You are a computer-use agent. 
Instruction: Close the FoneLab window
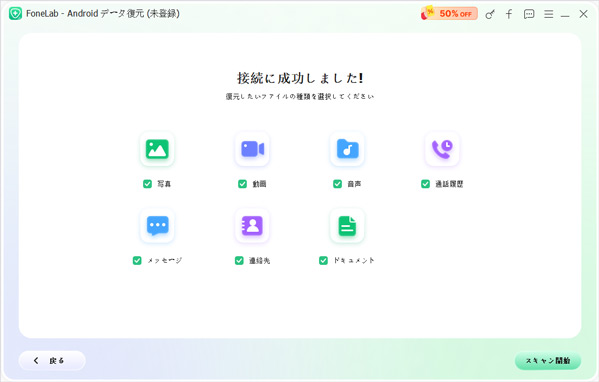pyautogui.click(x=583, y=14)
